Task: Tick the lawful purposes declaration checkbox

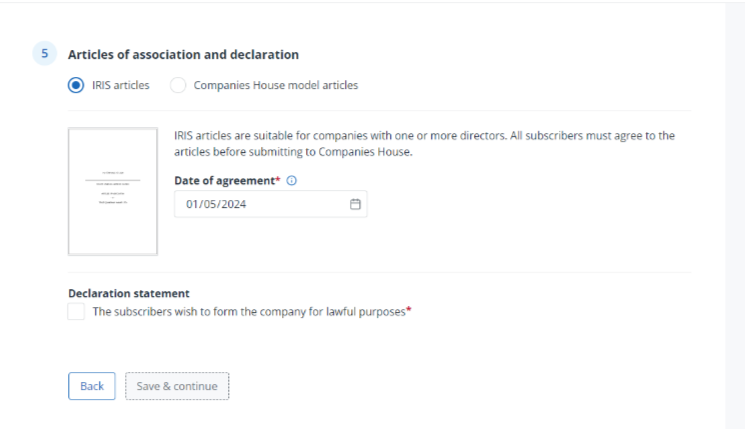Action: 77,312
